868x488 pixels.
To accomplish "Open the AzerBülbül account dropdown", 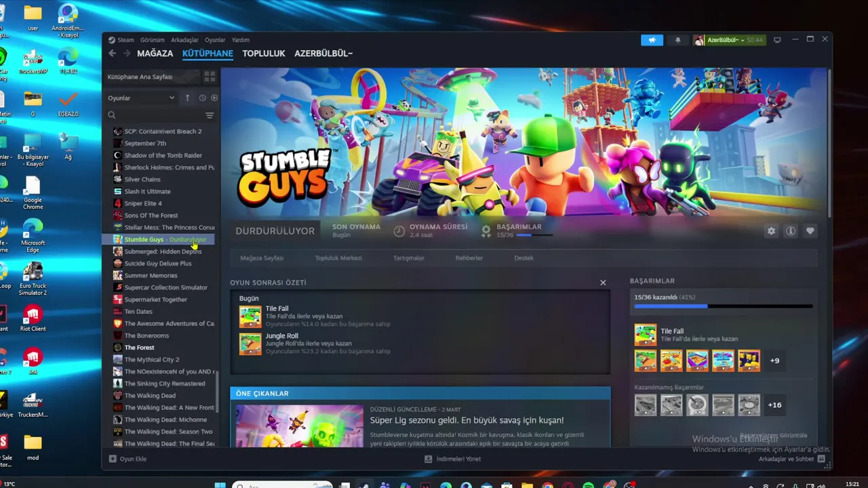I will coord(729,40).
